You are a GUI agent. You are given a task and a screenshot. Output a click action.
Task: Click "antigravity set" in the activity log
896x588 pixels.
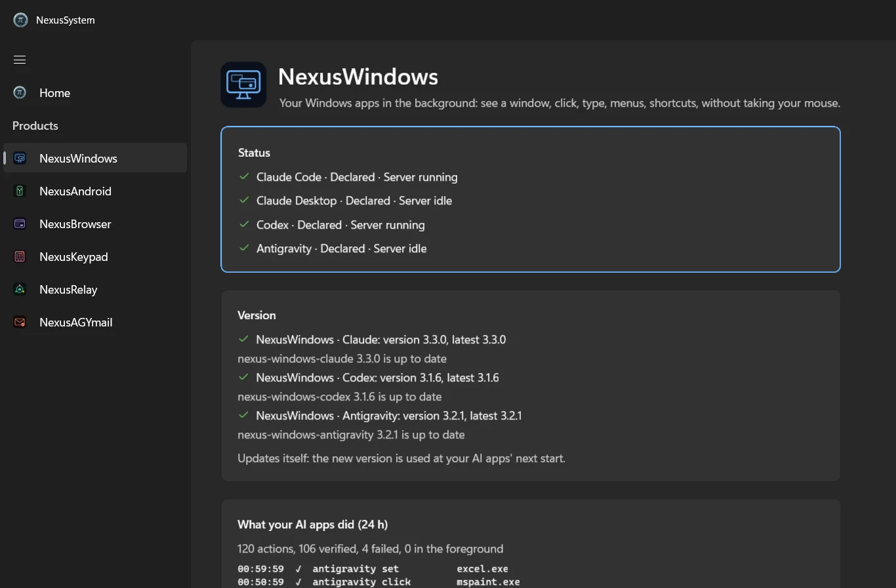356,569
